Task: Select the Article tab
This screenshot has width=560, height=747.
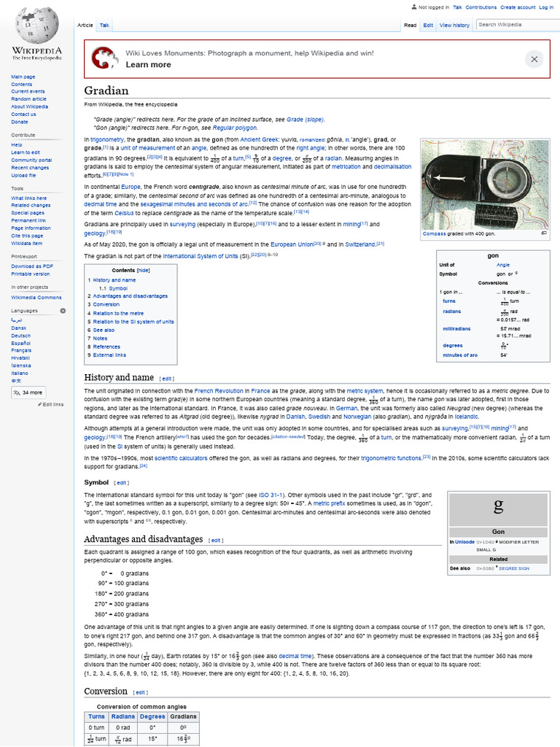Action: tap(85, 26)
